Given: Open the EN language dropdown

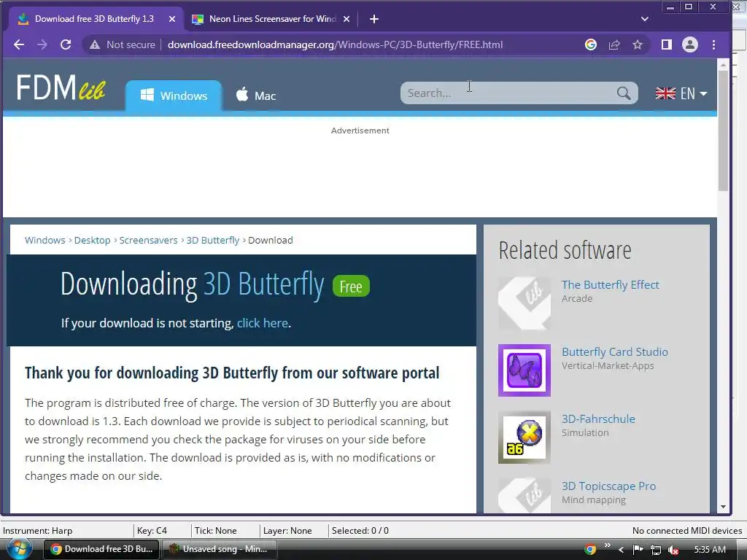Looking at the screenshot, I should tap(681, 93).
